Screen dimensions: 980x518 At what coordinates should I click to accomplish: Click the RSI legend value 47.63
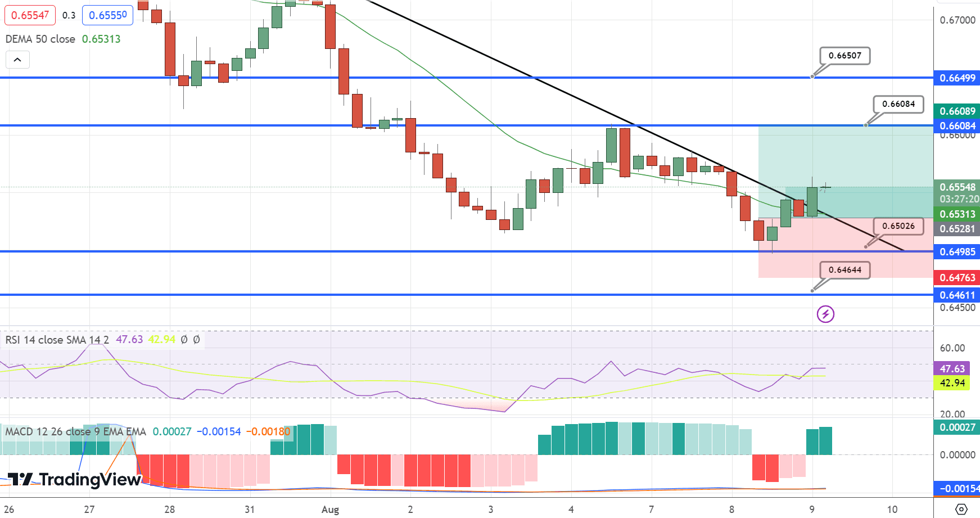(x=129, y=340)
